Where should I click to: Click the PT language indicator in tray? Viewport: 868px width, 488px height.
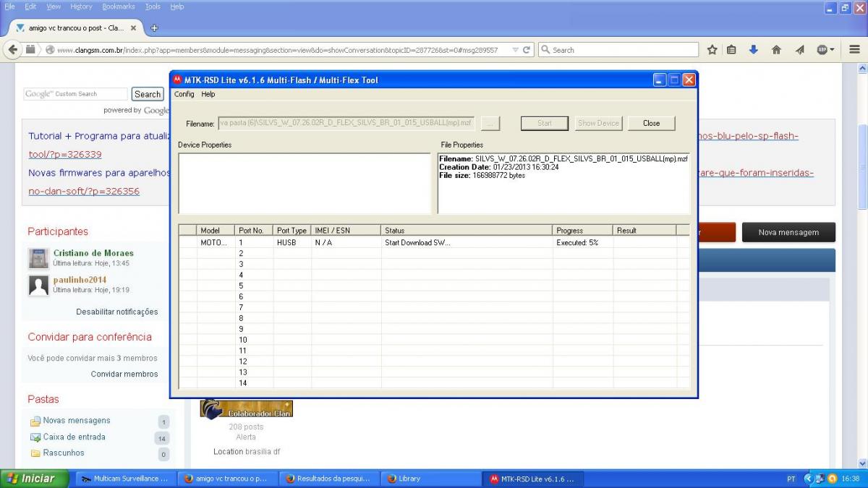[791, 479]
